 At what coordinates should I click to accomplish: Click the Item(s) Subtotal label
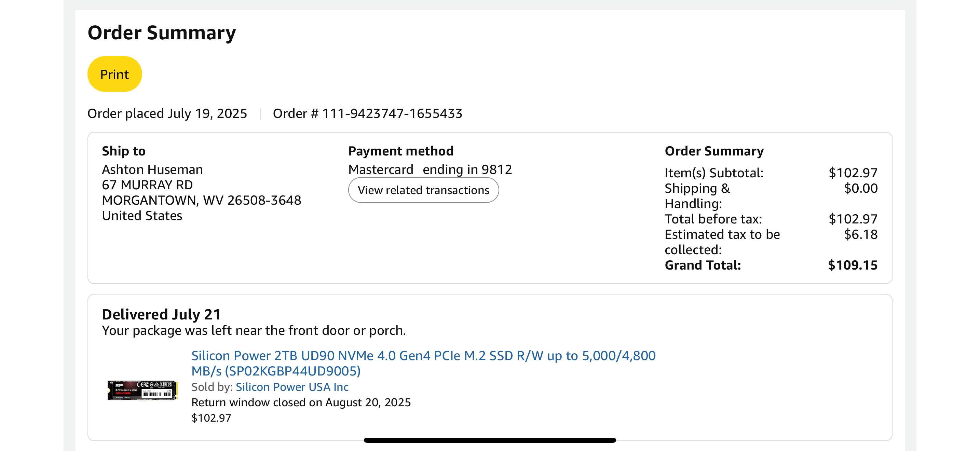click(x=714, y=173)
